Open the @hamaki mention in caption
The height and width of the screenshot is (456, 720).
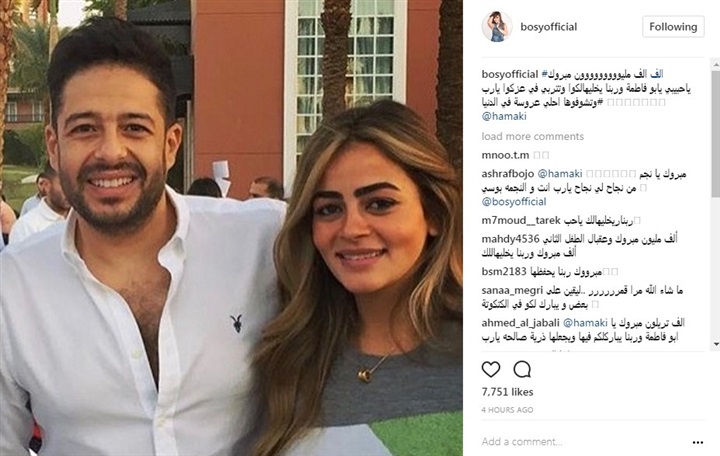[504, 116]
